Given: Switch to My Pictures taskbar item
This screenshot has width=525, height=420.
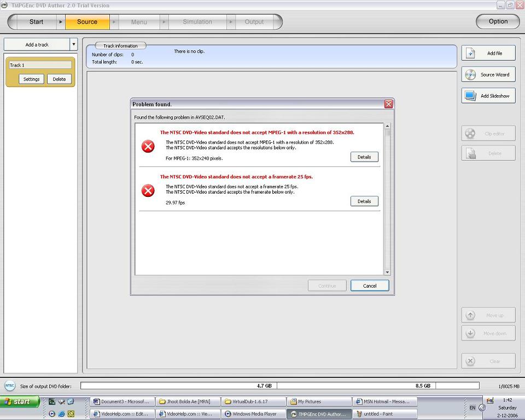Looking at the screenshot, I should point(319,401).
